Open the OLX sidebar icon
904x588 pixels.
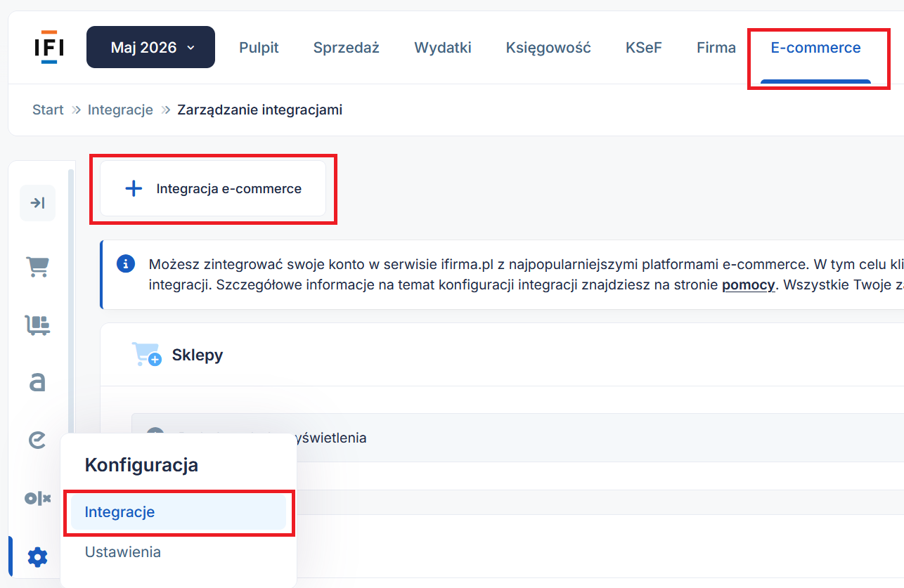click(x=37, y=498)
